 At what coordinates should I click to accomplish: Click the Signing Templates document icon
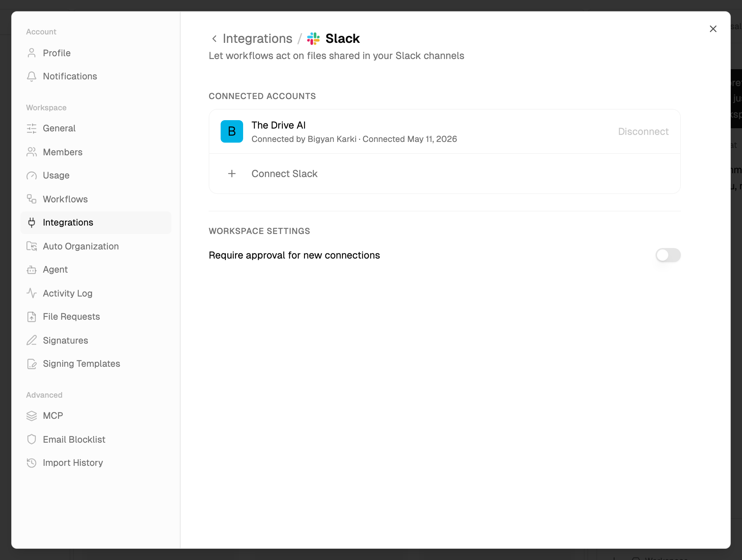pyautogui.click(x=32, y=364)
